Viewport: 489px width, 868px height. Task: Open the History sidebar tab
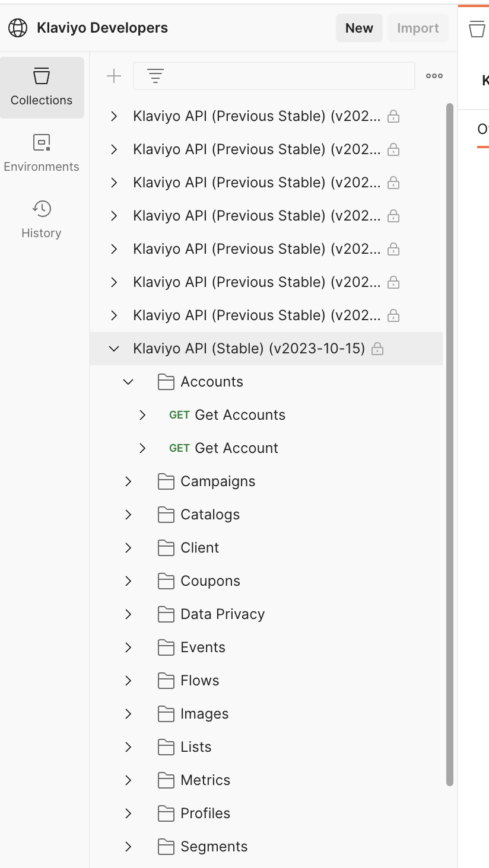[42, 219]
